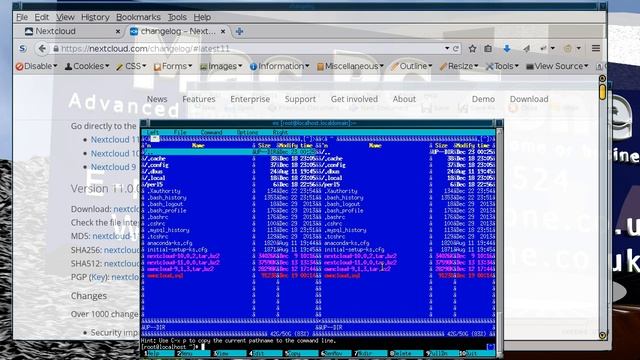Open the Tools dropdown in developer toolbar
640x360 pixels.
pyautogui.click(x=502, y=66)
